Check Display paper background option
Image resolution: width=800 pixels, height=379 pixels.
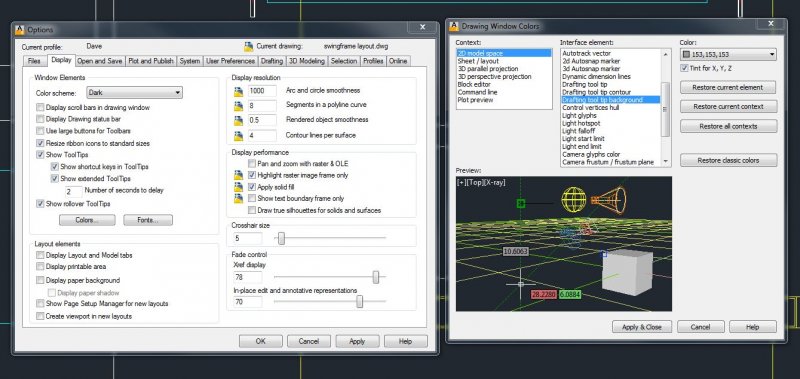[x=40, y=280]
